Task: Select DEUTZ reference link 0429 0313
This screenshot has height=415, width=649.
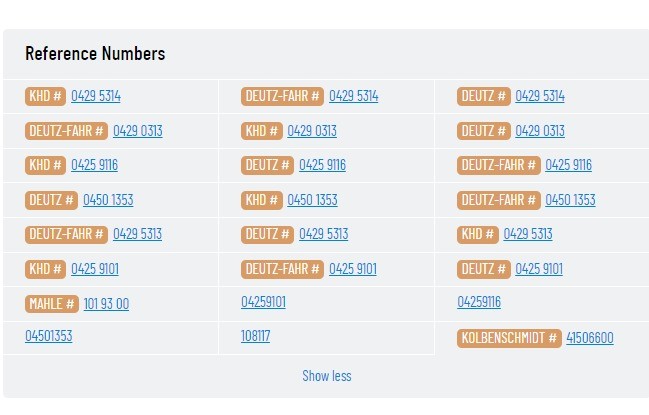Action: click(x=540, y=131)
